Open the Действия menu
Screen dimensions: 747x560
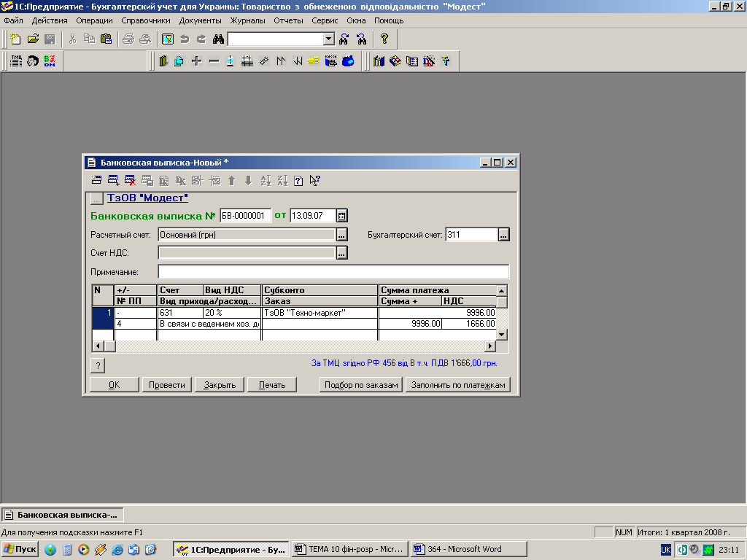tap(50, 20)
